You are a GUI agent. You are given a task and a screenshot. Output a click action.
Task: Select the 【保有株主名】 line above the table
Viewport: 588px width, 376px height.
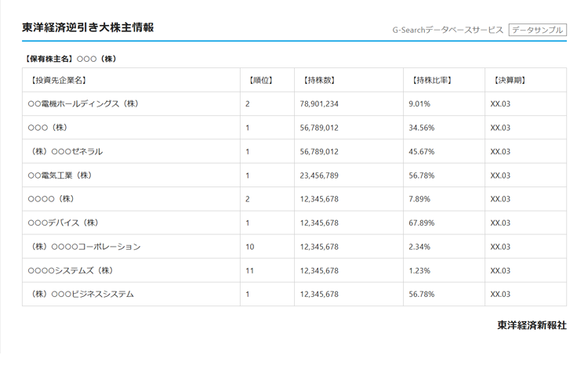(70, 59)
